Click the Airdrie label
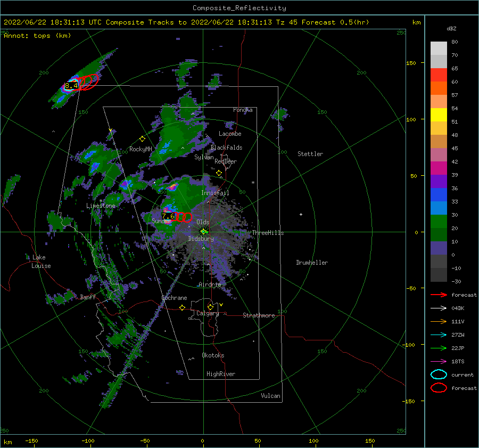 (x=210, y=284)
